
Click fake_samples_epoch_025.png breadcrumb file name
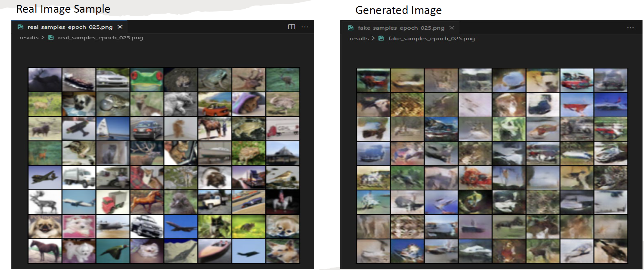pyautogui.click(x=432, y=38)
